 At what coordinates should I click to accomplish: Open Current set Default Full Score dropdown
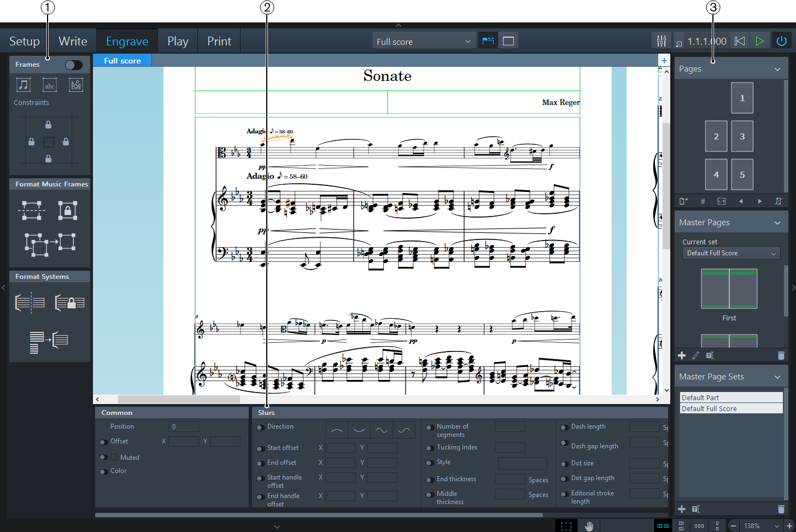[731, 253]
